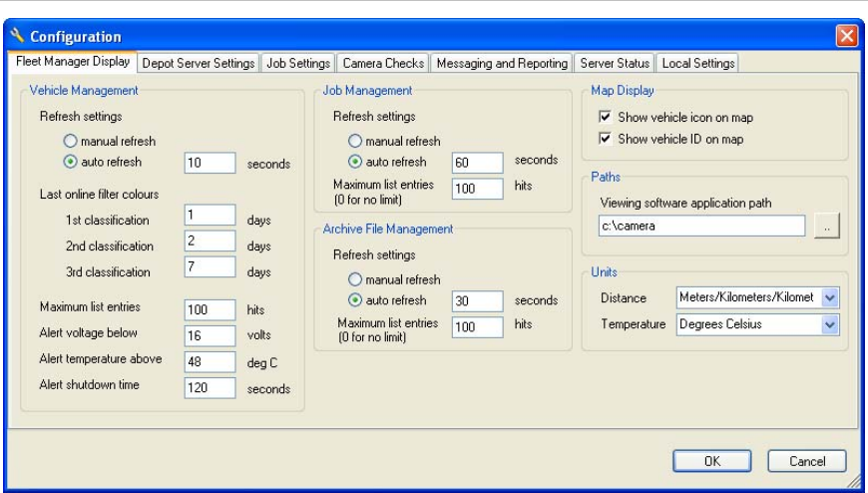Viewport: 868px width, 493px height.
Task: Focus the viewing software application path field
Action: 702,227
